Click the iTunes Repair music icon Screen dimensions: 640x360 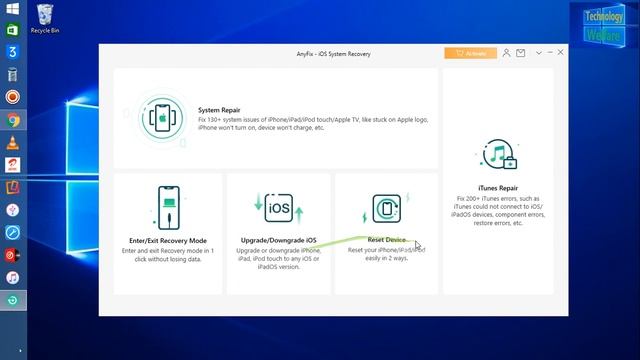tap(498, 154)
